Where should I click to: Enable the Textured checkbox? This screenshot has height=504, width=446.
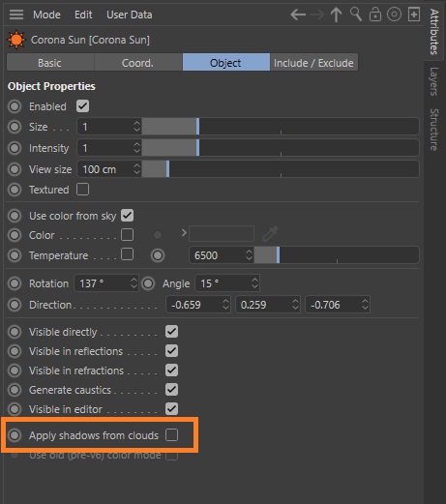[x=82, y=190]
